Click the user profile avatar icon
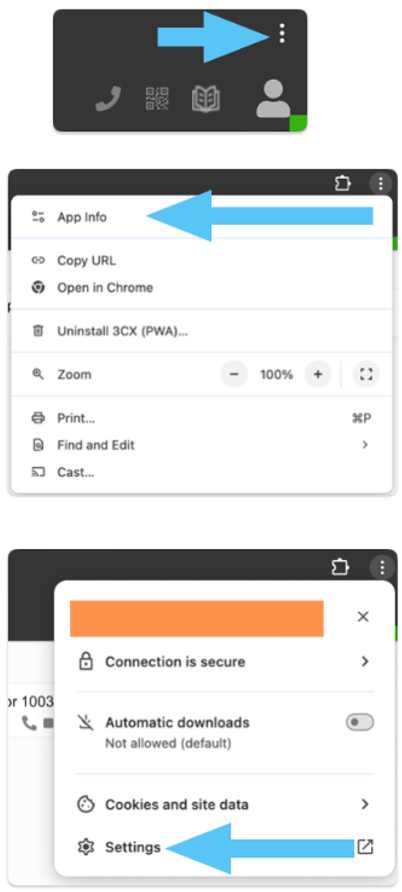Viewport: 402px width, 892px height. click(273, 98)
